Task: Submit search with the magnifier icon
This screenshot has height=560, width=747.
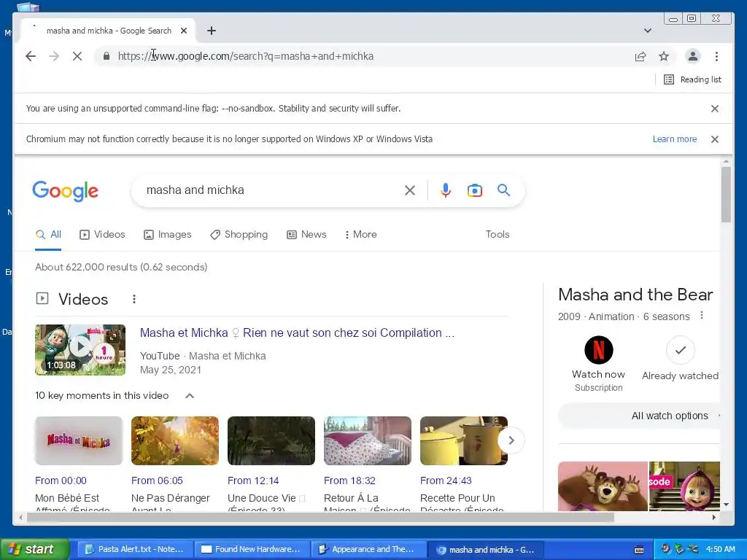Action: [503, 190]
